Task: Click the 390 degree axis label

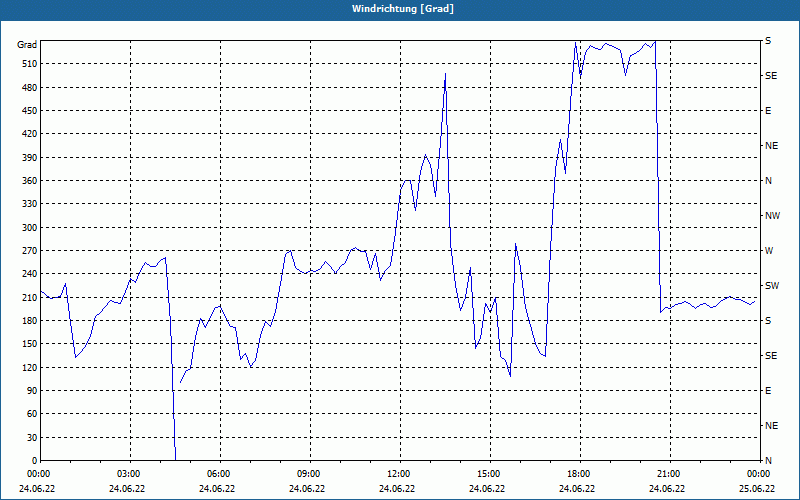Action: 30,158
